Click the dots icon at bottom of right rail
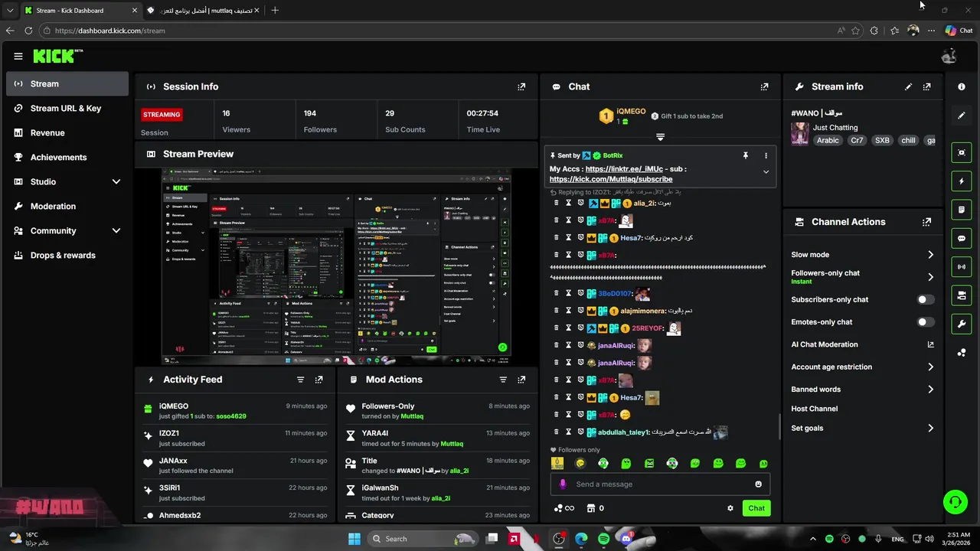 click(962, 352)
